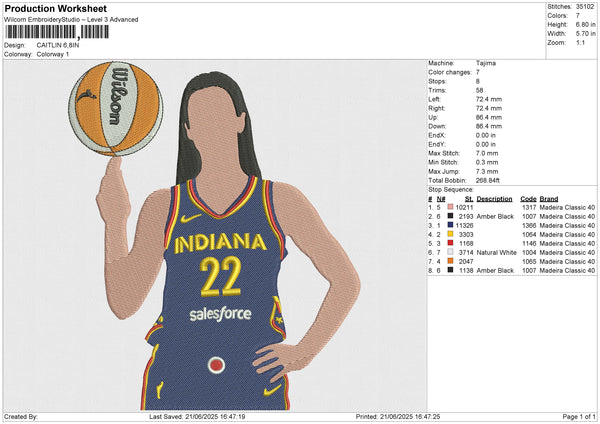
Task: Click 'Amber Black' in stop row 2
Action: pos(495,216)
